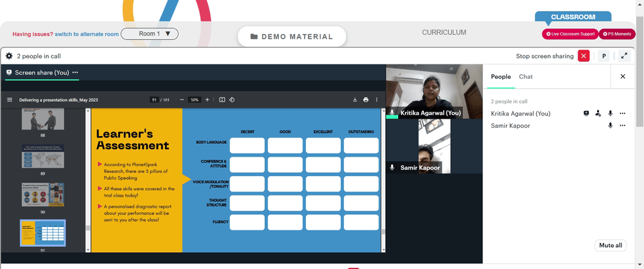Click Mute all button
The height and width of the screenshot is (269, 644).
click(x=611, y=246)
